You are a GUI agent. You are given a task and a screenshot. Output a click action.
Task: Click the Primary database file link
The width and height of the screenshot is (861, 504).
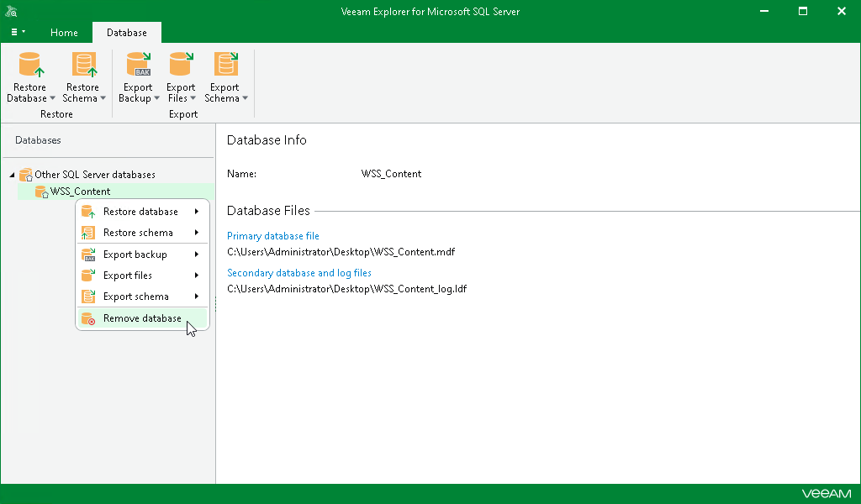[x=273, y=236]
